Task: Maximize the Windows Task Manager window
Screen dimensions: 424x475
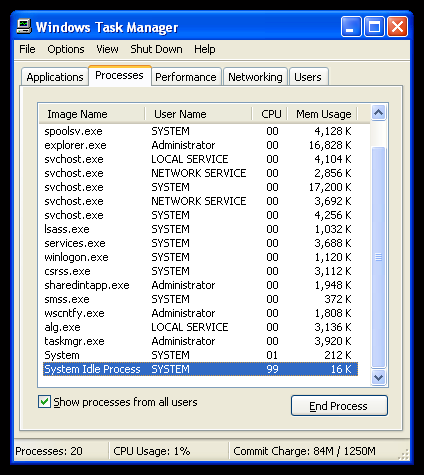Action: pos(374,27)
